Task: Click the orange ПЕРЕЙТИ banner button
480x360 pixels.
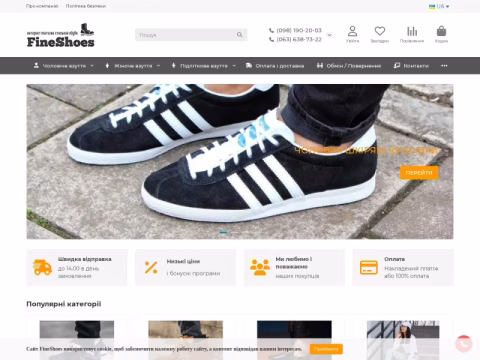Action: click(x=419, y=173)
